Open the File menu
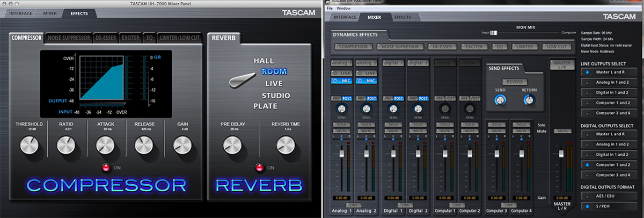Image resolution: width=644 pixels, height=218 pixels. 330,9
